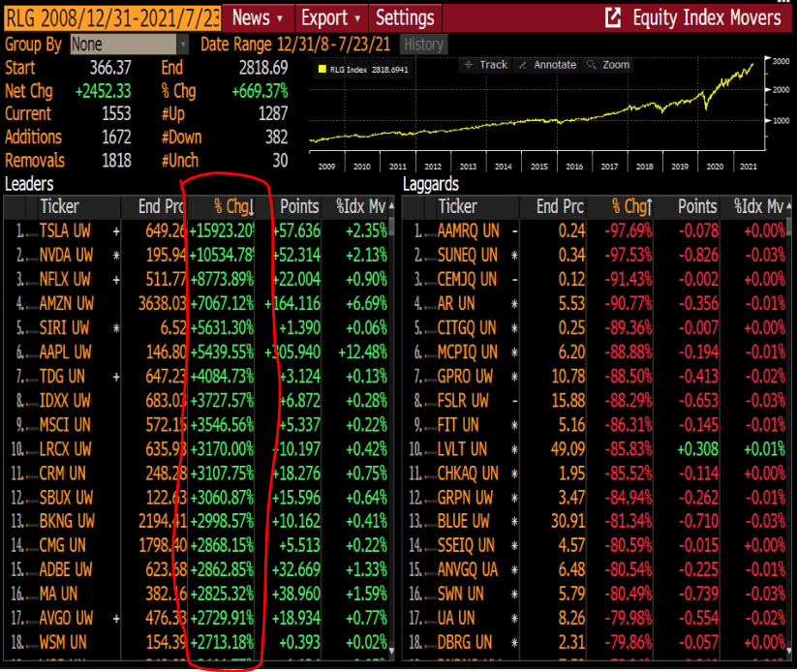Click the Laggards table scrollbar thumb
Viewport: 797px width, 672px height.
pyautogui.click(x=788, y=227)
